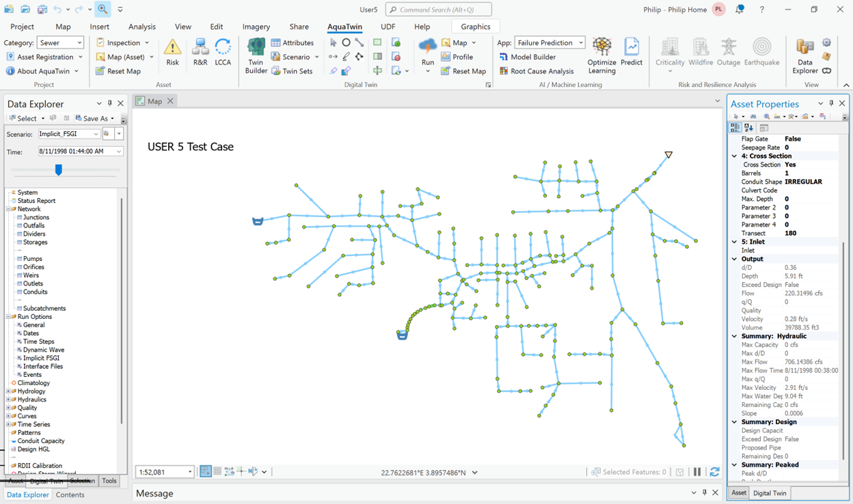Screen dimensions: 853x504
Task: Switch to the Analysis ribbon tab
Action: click(x=142, y=27)
